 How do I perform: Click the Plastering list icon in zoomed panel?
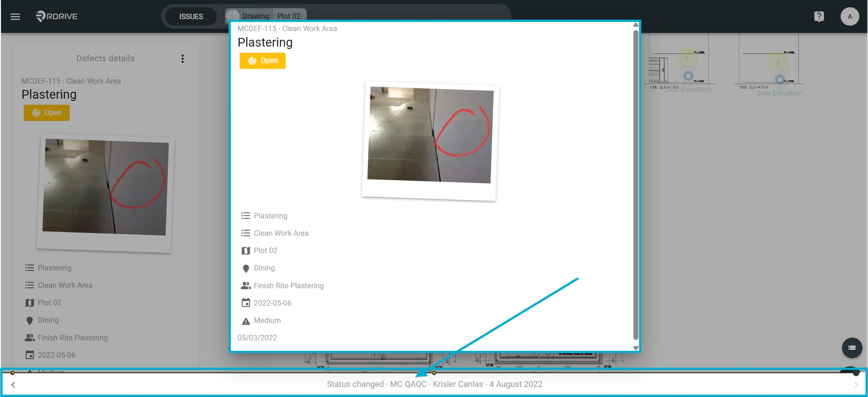[246, 216]
